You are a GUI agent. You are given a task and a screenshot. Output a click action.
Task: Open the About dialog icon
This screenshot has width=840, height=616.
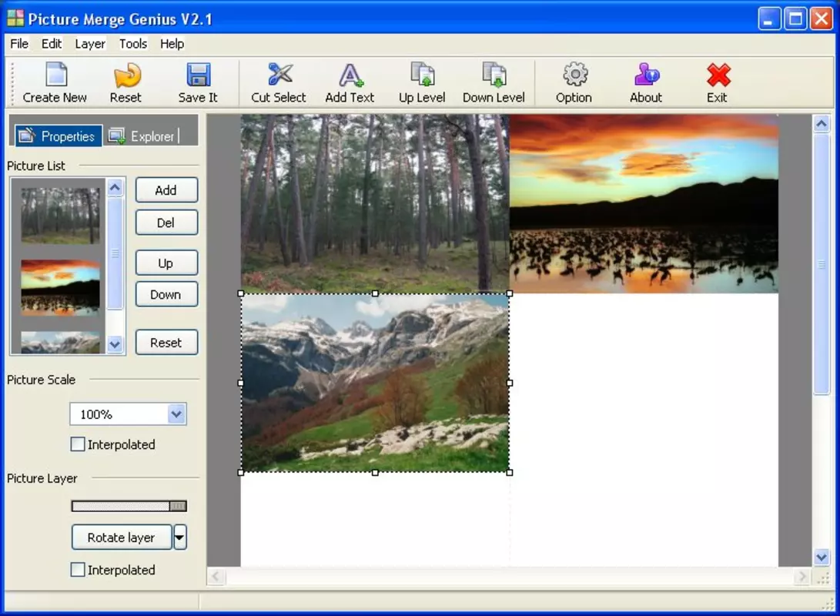(646, 75)
